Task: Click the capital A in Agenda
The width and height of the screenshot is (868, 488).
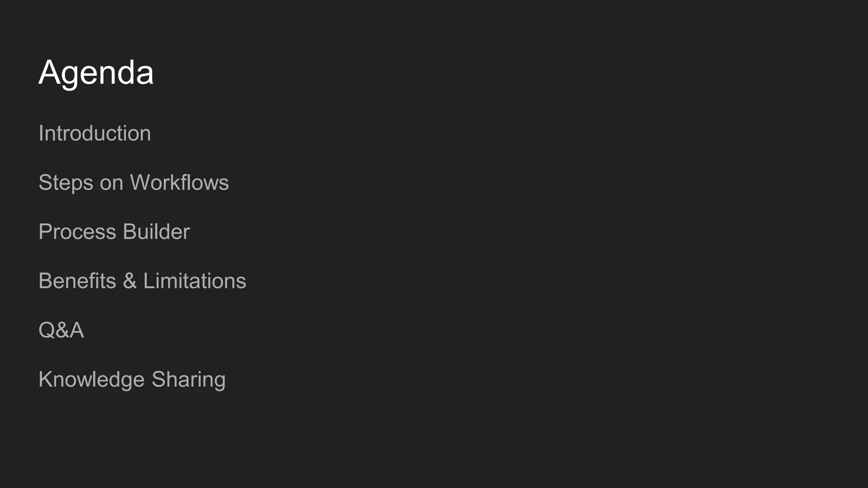Action: click(49, 72)
